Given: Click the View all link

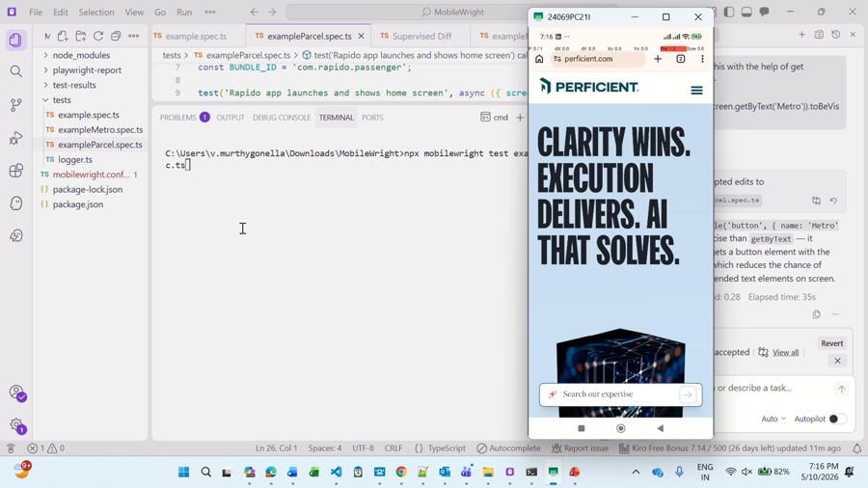Looking at the screenshot, I should [785, 352].
